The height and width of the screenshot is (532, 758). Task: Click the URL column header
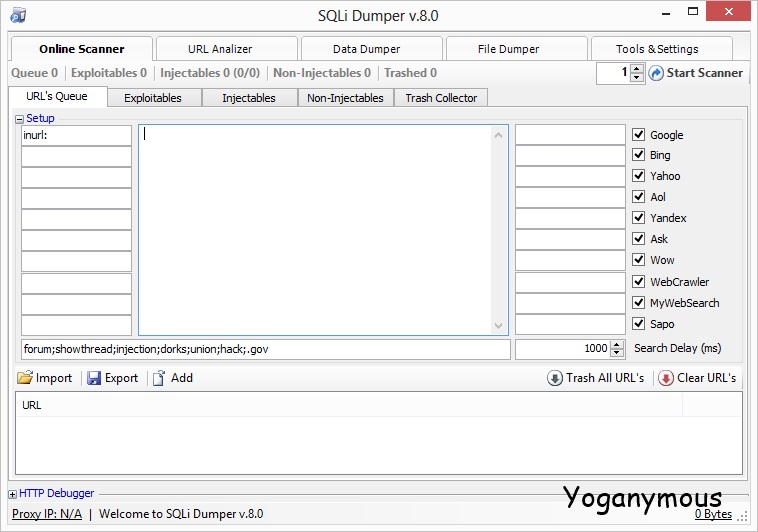pos(349,405)
